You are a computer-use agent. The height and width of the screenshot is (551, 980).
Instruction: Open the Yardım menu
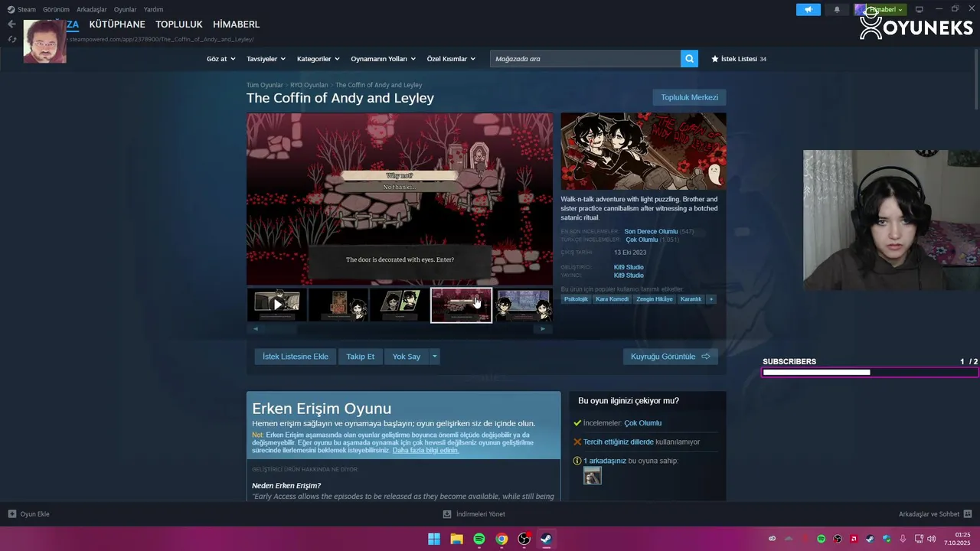tap(154, 9)
